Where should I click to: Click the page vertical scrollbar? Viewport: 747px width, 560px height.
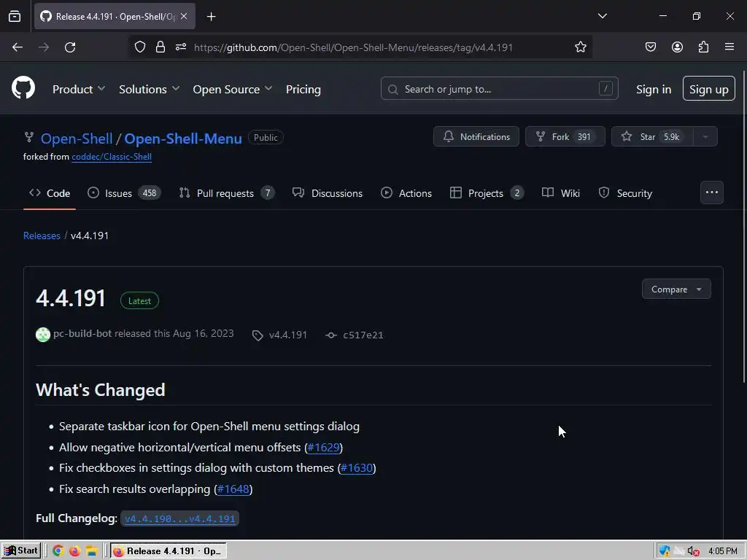[x=743, y=226]
